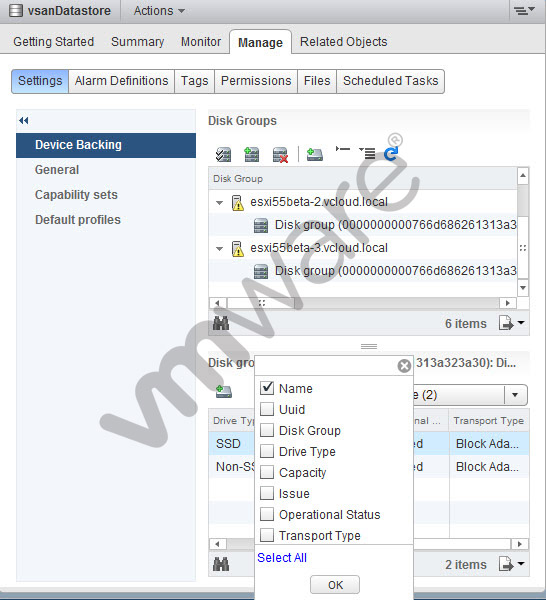Screen dimensions: 546x600
Task: Check the Issue column checkbox
Action: click(x=267, y=493)
